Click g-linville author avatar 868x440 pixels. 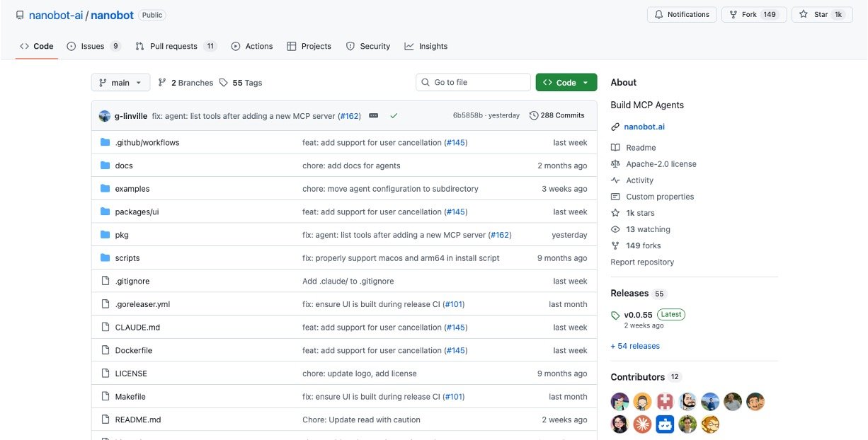point(105,115)
